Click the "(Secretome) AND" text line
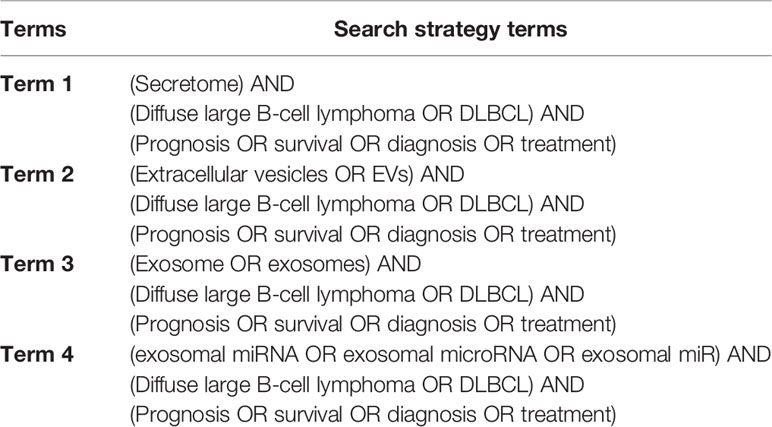The height and width of the screenshot is (427, 772). [212, 84]
